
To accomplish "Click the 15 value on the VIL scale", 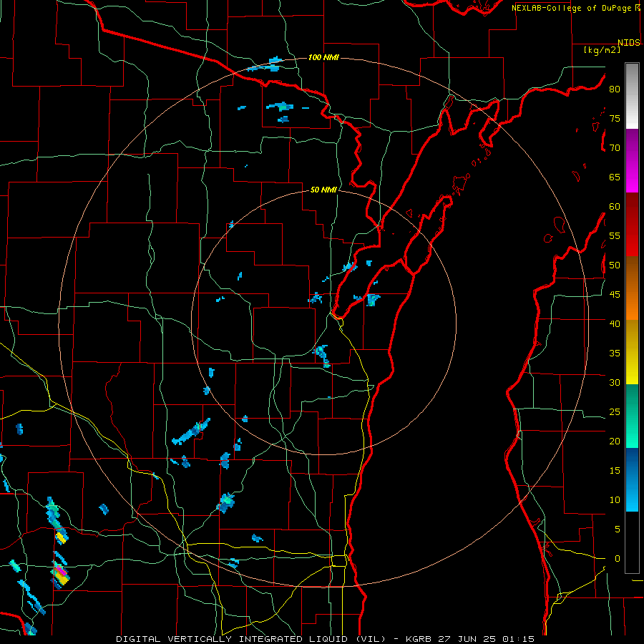I will click(x=615, y=471).
